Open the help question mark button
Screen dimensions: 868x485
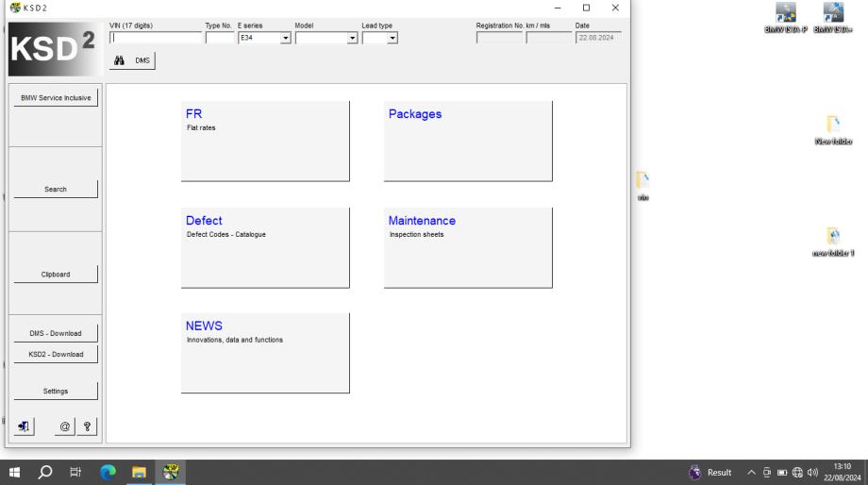click(x=87, y=426)
